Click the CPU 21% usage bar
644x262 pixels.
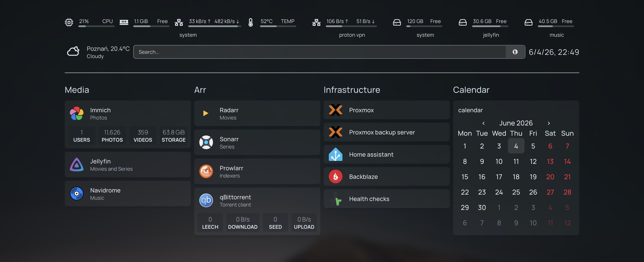point(96,26)
